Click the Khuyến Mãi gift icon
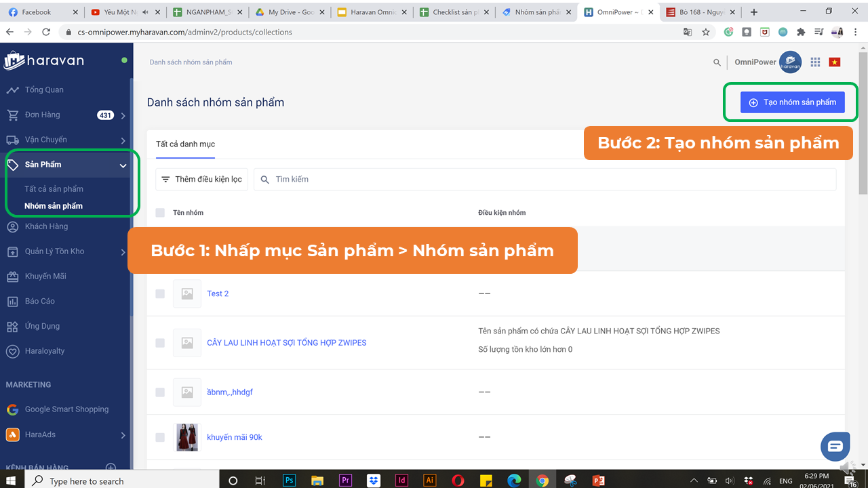Screen dimensions: 868x488 tap(12, 277)
